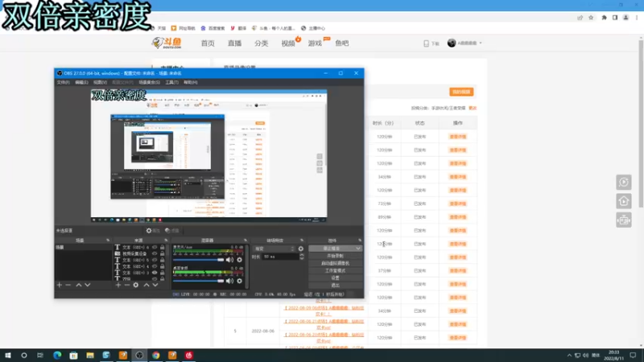Open the OBS Help menu
Image resolution: width=644 pixels, height=362 pixels.
click(x=190, y=83)
